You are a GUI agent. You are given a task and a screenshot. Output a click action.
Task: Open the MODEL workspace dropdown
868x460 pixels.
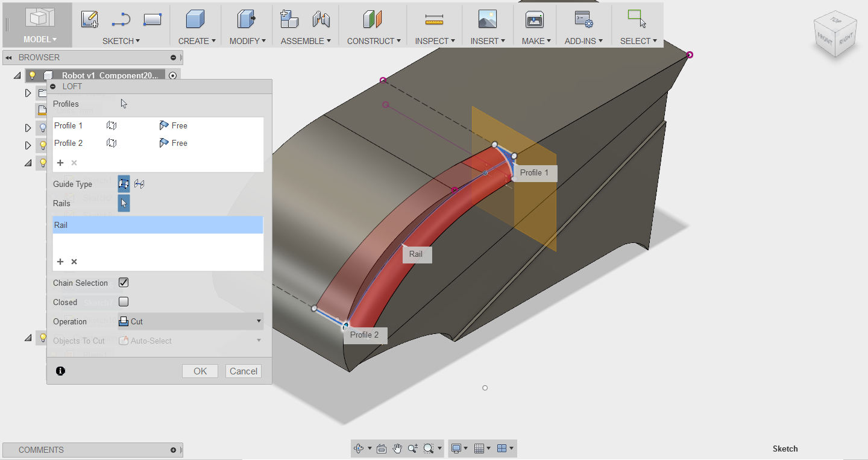click(40, 40)
